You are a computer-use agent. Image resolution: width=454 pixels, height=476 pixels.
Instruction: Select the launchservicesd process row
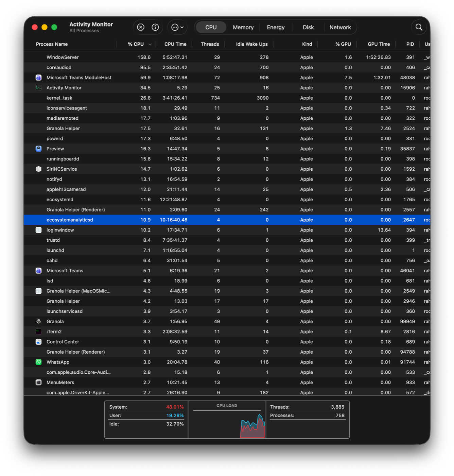tap(227, 311)
